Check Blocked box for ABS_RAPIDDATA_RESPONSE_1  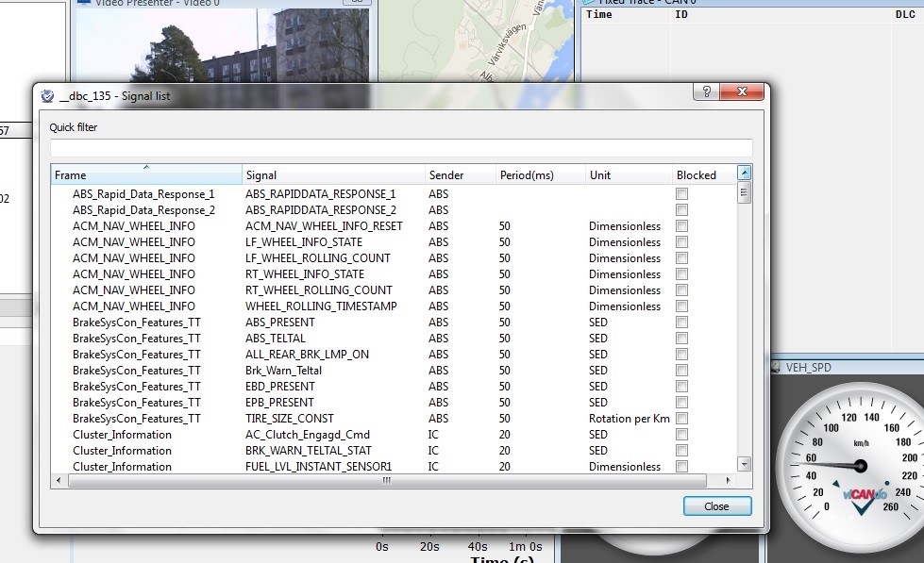point(681,194)
